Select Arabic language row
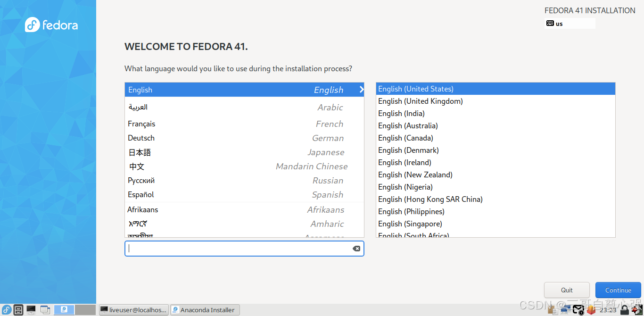Image resolution: width=644 pixels, height=316 pixels. [244, 107]
